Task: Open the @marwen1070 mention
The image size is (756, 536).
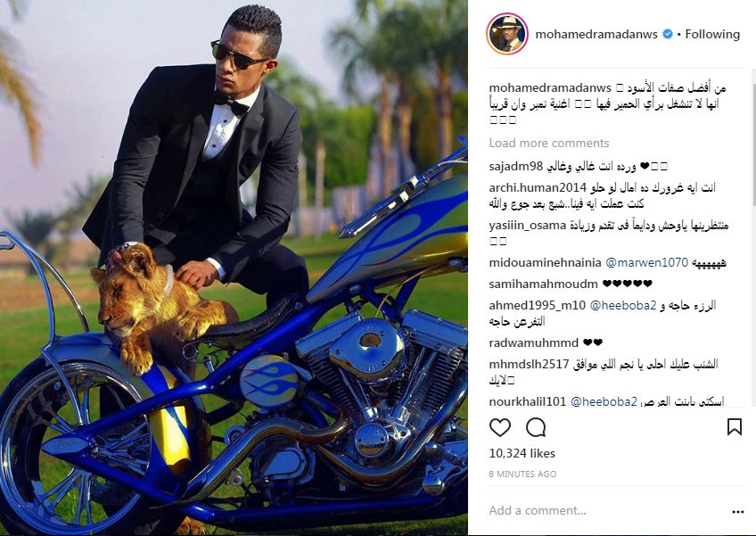Action: click(646, 262)
